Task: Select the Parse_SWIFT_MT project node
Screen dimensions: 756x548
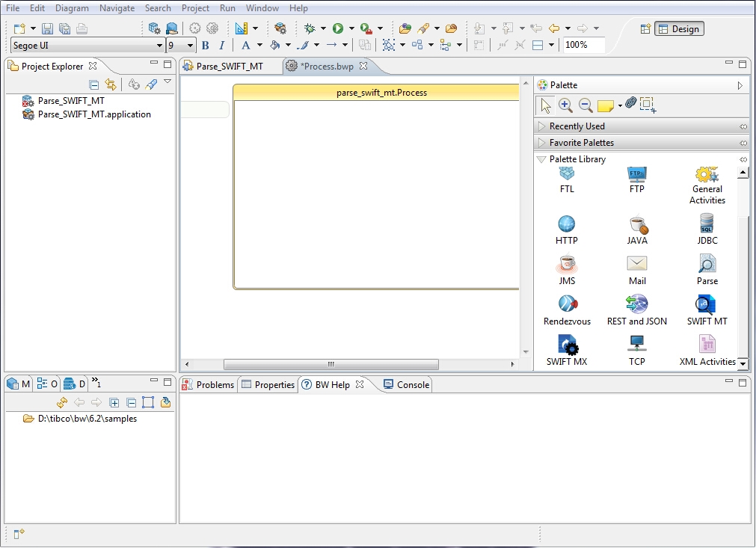Action: [64, 101]
